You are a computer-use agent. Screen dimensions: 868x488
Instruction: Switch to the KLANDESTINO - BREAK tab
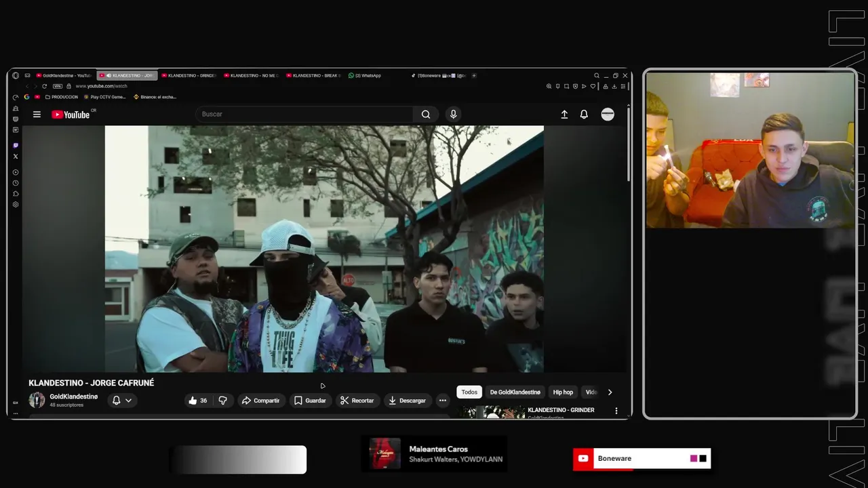[x=313, y=75]
